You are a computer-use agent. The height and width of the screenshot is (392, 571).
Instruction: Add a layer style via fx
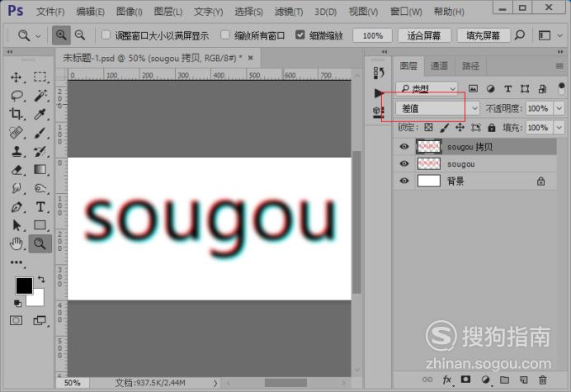(447, 380)
